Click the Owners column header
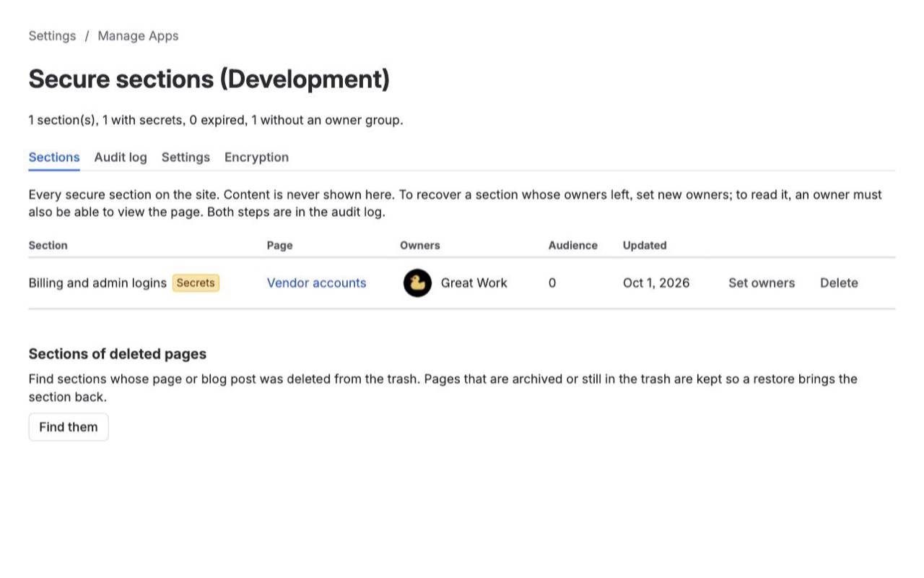This screenshot has width=924, height=578. click(420, 246)
